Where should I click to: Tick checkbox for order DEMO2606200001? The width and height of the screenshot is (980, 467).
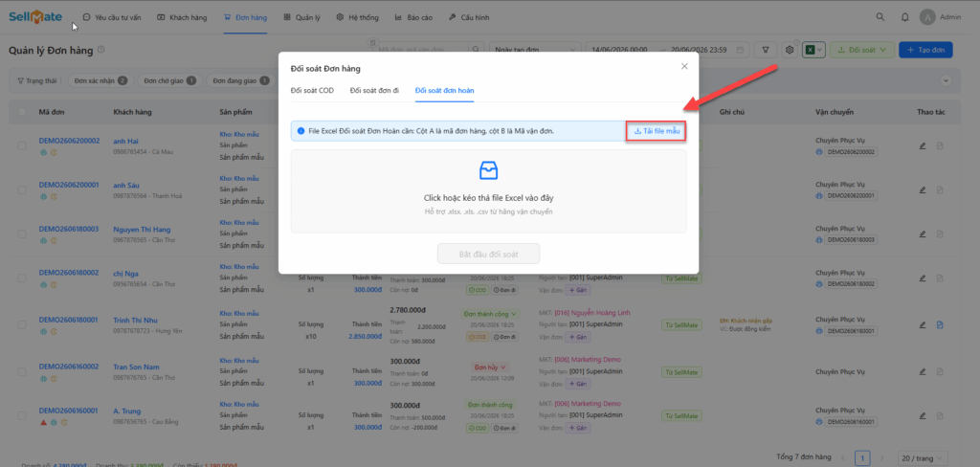(x=22, y=190)
